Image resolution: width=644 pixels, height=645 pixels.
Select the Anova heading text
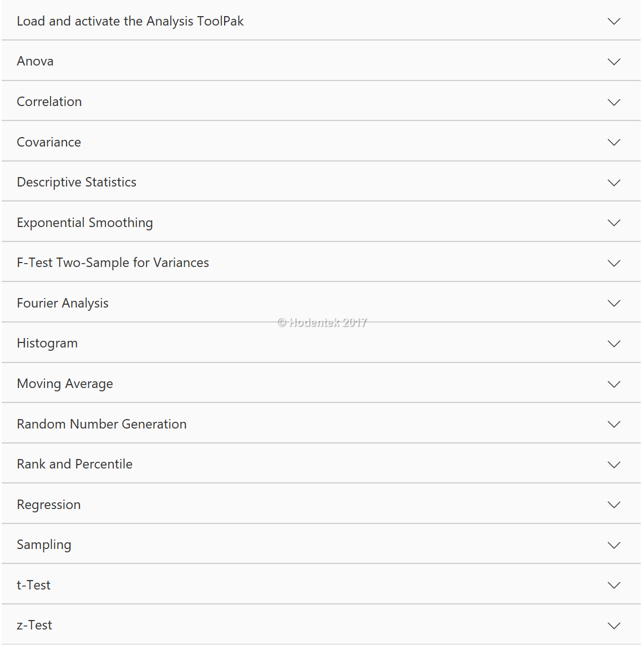(x=35, y=61)
